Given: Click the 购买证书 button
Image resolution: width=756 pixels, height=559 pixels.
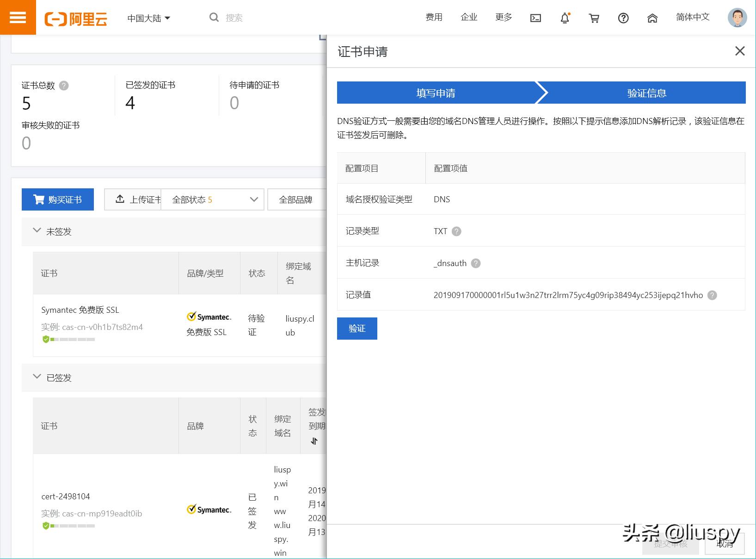Looking at the screenshot, I should 57,199.
